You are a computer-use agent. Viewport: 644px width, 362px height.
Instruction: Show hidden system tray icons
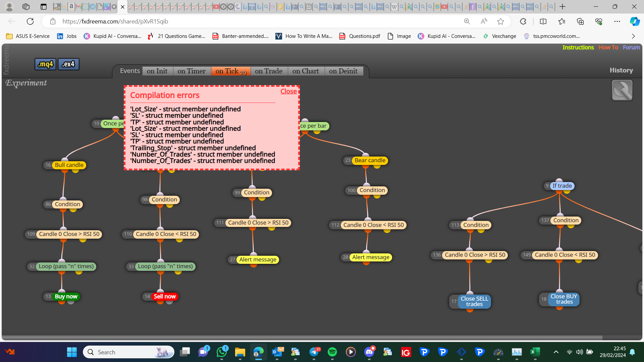(x=556, y=352)
